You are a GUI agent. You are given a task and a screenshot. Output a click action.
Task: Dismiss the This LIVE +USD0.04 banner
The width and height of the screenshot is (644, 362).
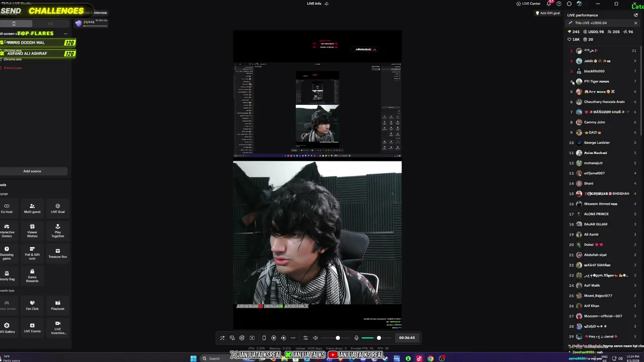635,23
